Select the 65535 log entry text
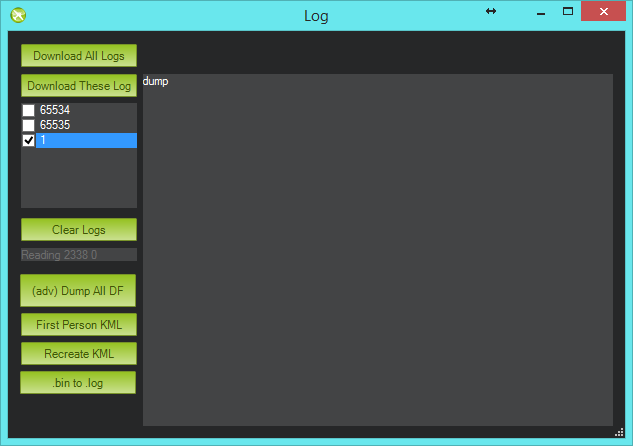This screenshot has height=446, width=633. [55, 125]
